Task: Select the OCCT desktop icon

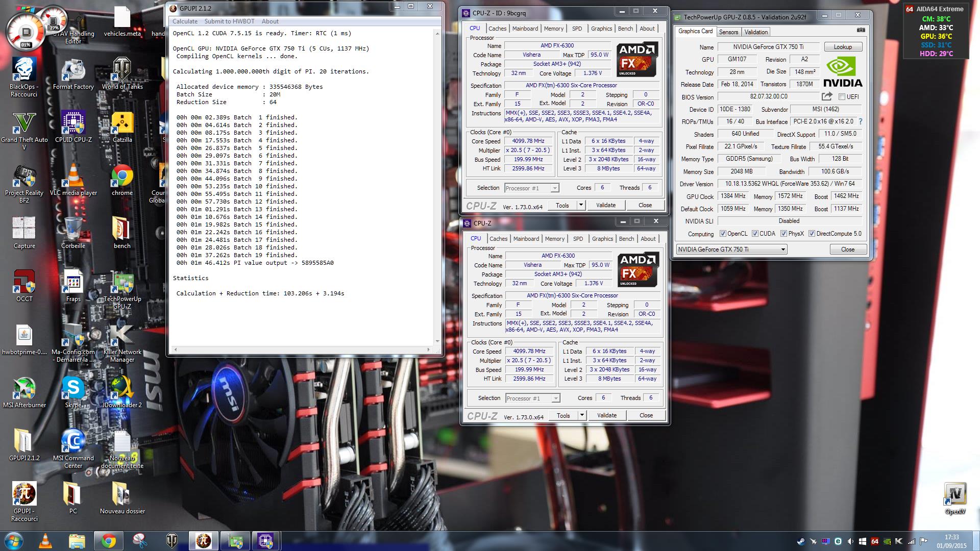Action: pos(24,286)
